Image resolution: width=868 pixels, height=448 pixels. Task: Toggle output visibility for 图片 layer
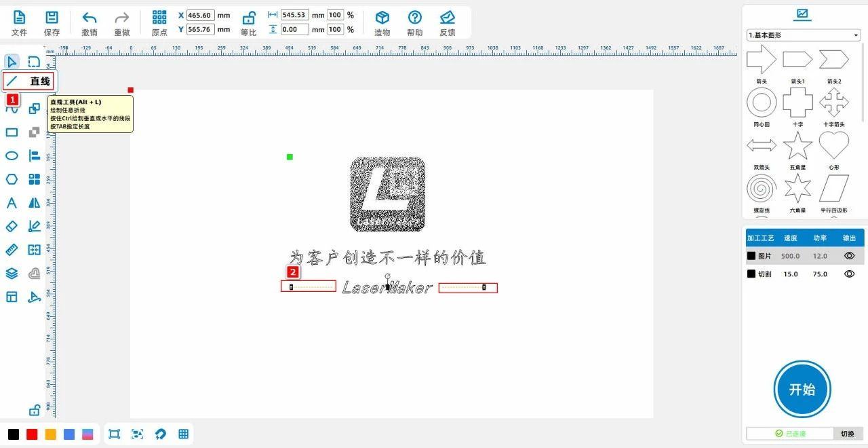pos(848,256)
